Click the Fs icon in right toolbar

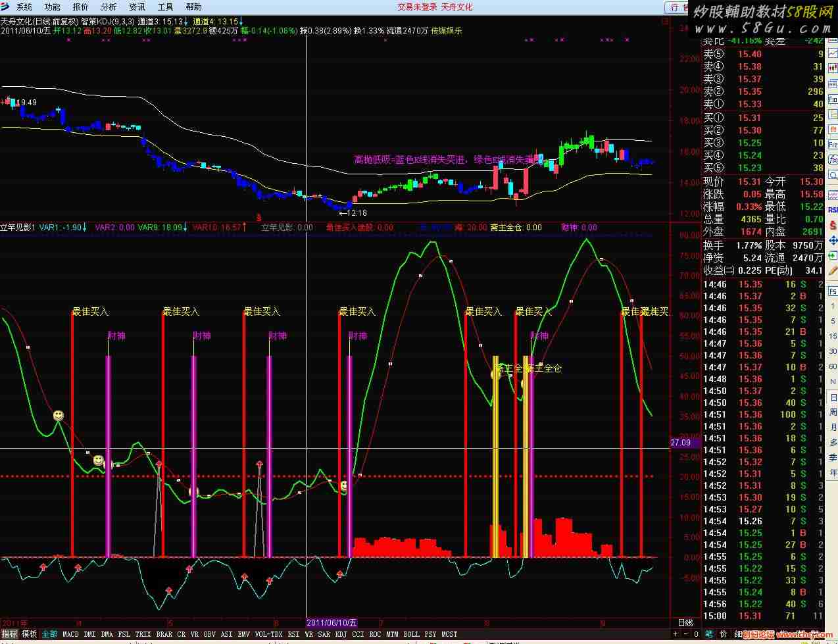[833, 291]
